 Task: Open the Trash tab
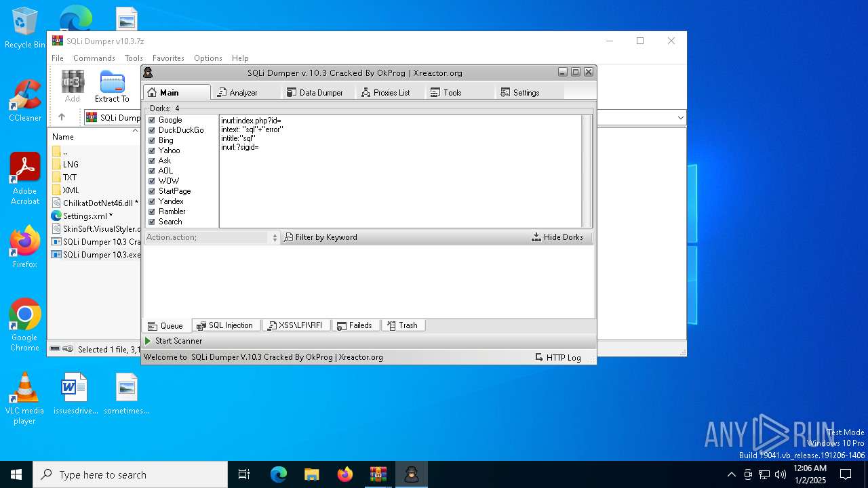(403, 325)
